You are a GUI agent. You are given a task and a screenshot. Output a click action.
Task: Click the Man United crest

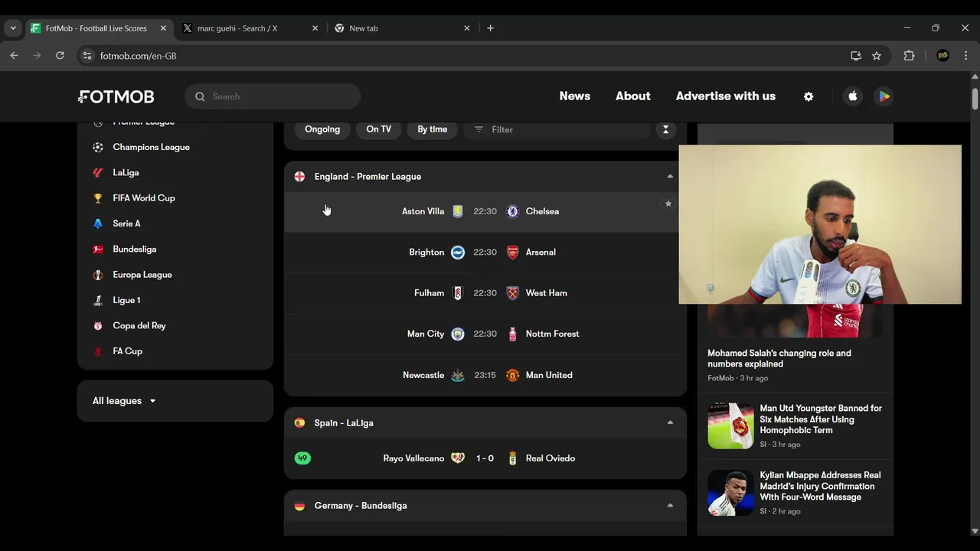click(513, 375)
